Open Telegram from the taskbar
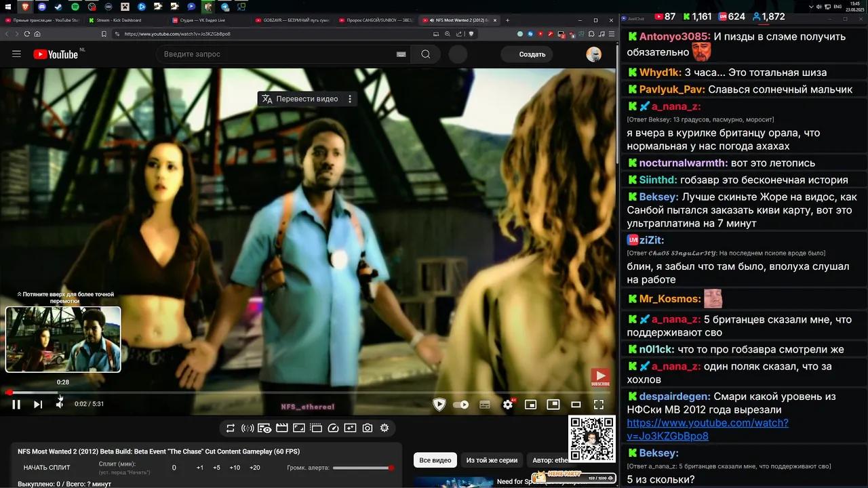 [x=224, y=6]
